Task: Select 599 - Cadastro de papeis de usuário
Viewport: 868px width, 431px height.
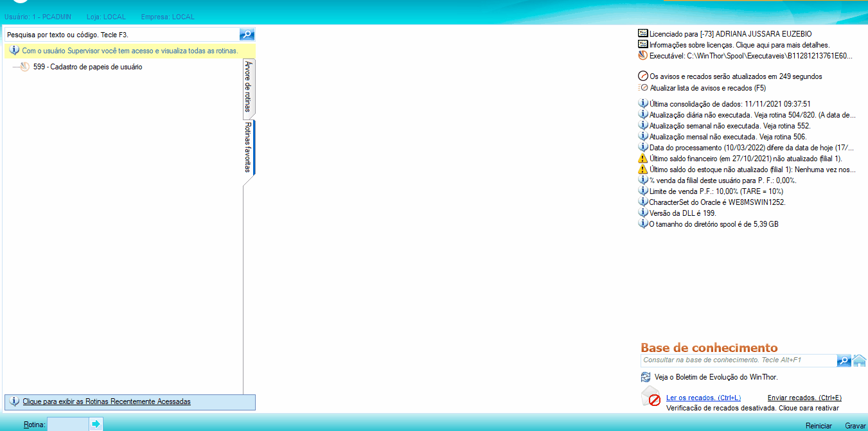Action: pos(88,67)
